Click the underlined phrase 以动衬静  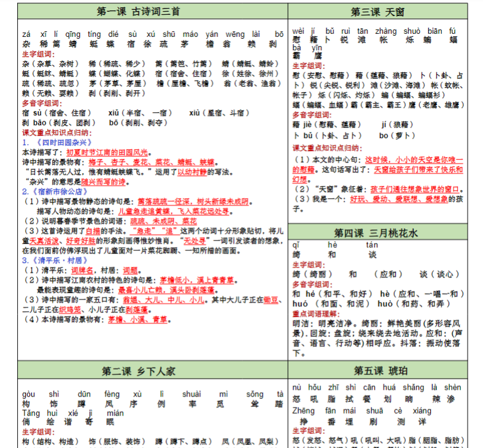coord(192,172)
